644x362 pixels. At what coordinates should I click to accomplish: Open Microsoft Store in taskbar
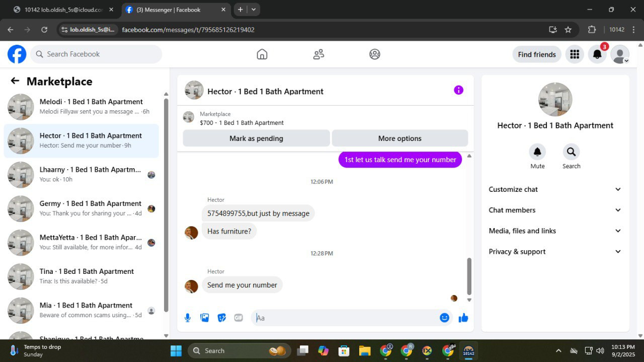(x=344, y=350)
